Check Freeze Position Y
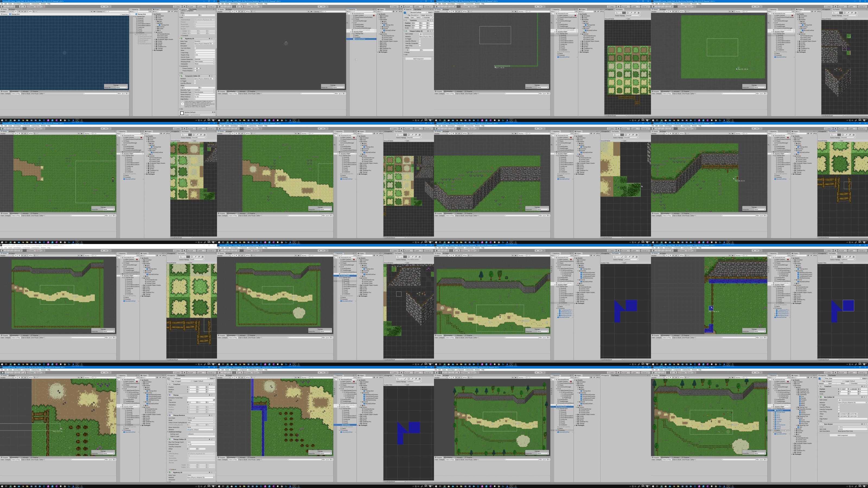868x488 pixels. [199, 68]
